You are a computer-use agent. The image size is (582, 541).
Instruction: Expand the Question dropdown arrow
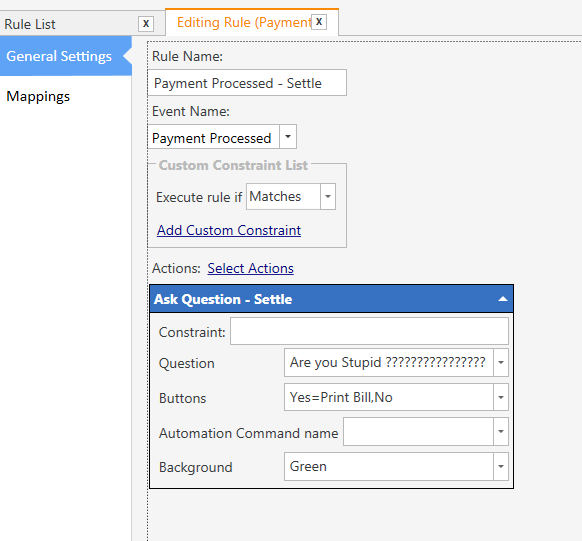point(501,363)
